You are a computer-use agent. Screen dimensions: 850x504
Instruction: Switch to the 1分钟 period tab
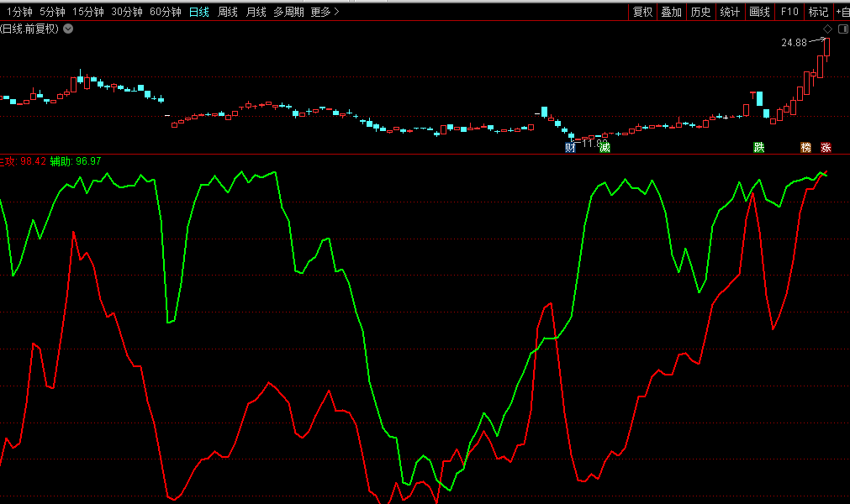18,12
